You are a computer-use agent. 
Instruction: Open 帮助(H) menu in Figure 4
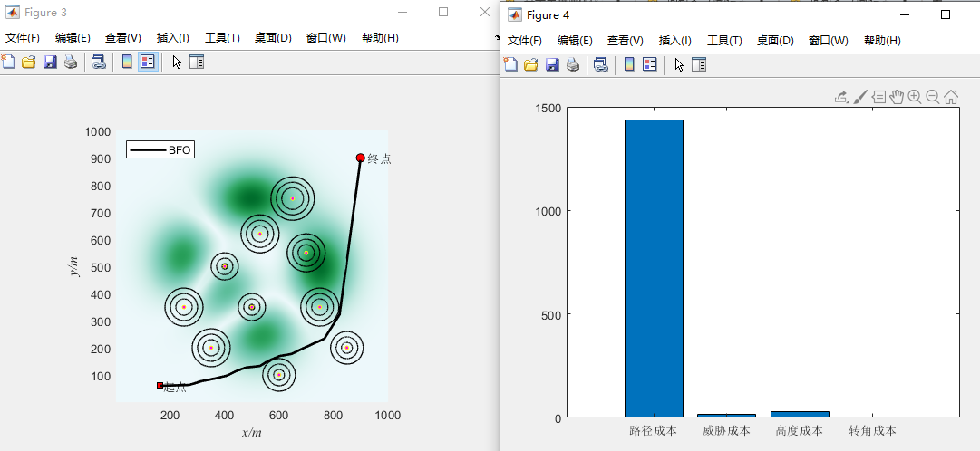coord(882,41)
